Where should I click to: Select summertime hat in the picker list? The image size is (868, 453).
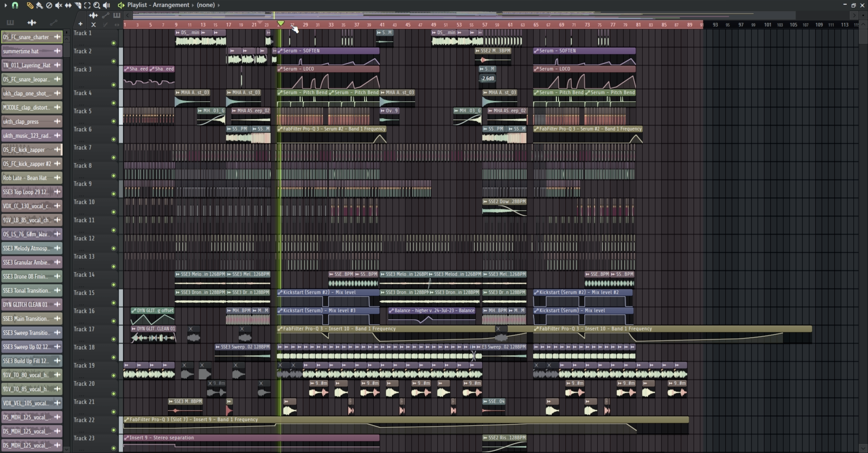[x=32, y=51]
